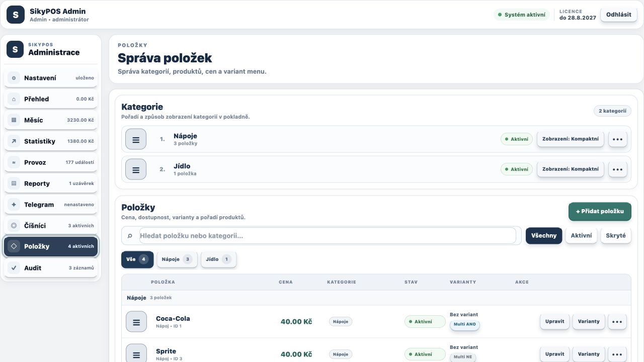This screenshot has width=644, height=362.
Task: Click the Číšníci circle icon in sidebar
Action: (14, 226)
